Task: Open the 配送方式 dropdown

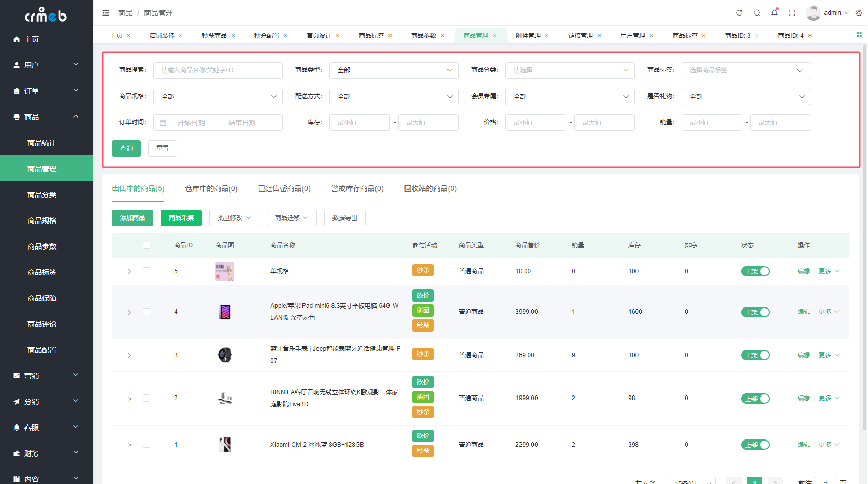Action: 394,97
